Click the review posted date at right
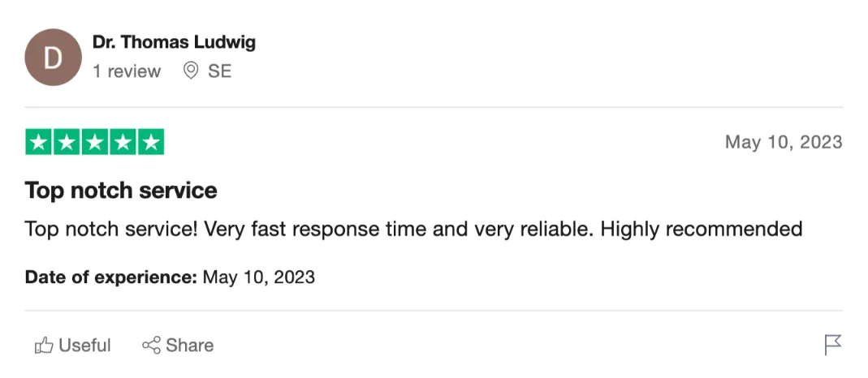 point(783,143)
